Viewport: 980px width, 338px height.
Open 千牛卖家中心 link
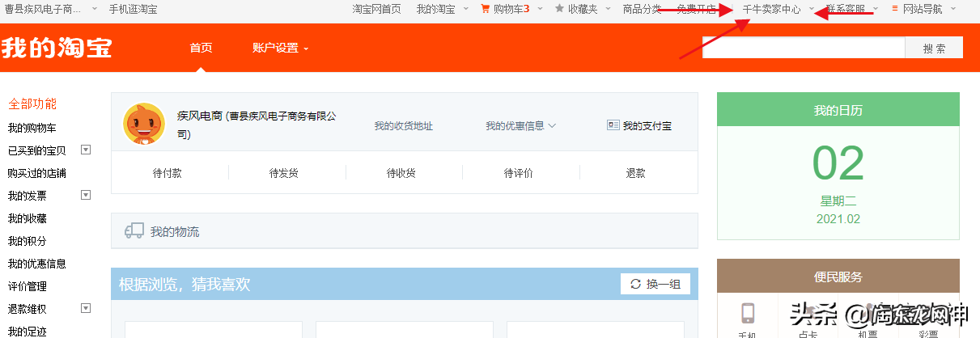tap(772, 10)
